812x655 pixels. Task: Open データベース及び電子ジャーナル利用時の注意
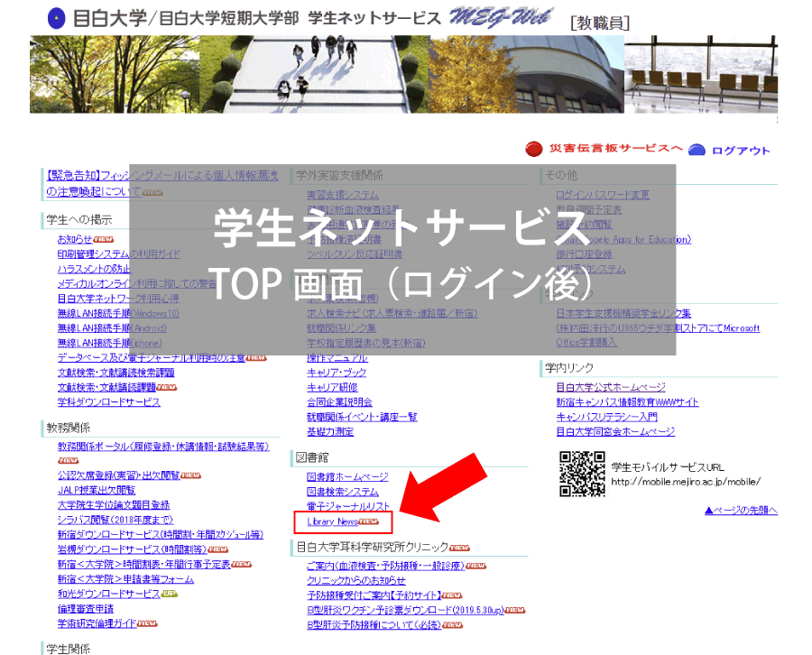click(x=152, y=358)
